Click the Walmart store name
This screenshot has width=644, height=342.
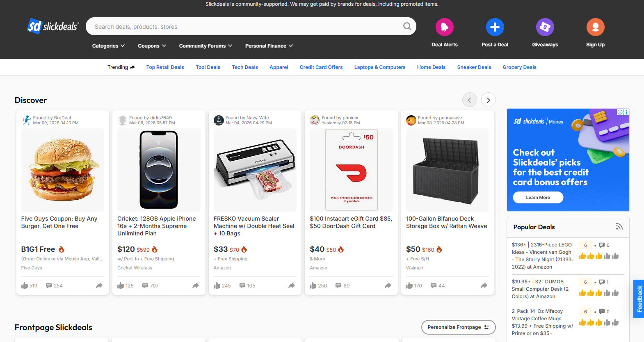415,268
